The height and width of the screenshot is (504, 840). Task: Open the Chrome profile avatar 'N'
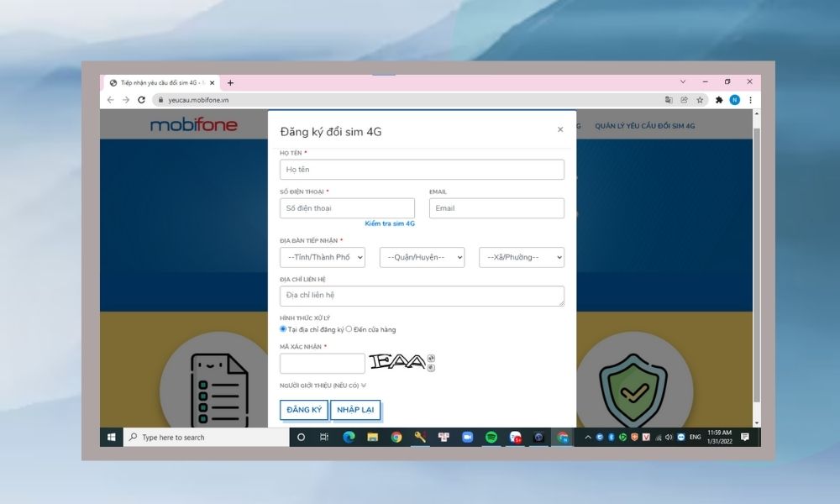[x=735, y=100]
